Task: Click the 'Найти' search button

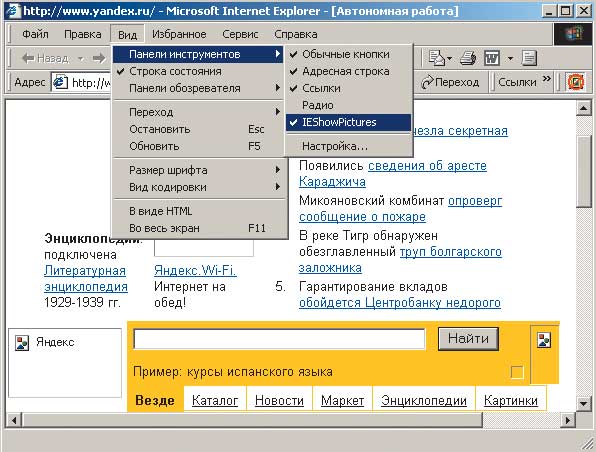Action: click(468, 338)
